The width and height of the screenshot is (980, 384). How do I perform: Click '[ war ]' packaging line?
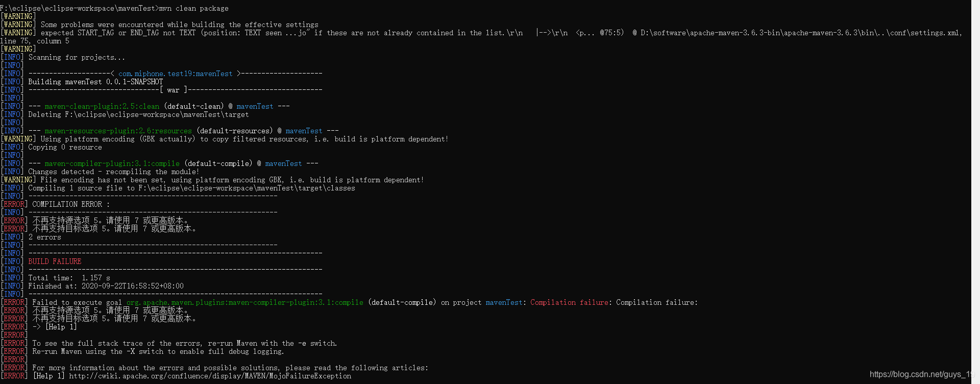click(174, 90)
